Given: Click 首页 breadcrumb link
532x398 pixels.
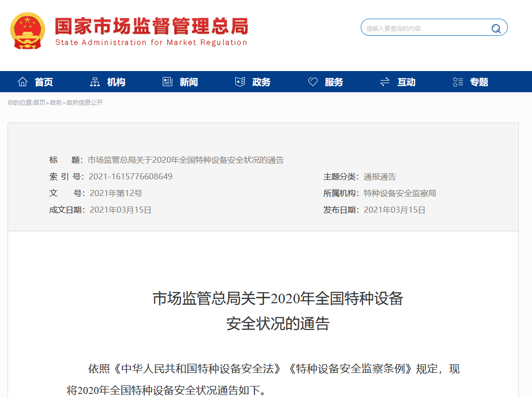Looking at the screenshot, I should pos(39,103).
